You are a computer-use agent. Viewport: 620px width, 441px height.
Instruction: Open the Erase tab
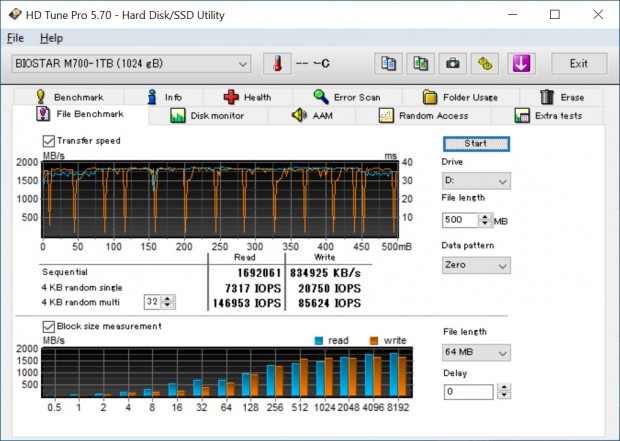tap(561, 97)
